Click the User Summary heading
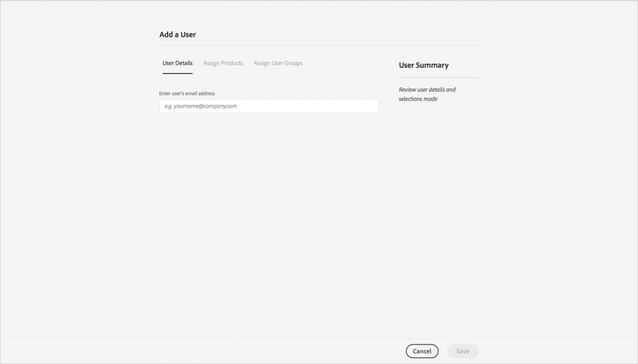This screenshot has height=364, width=638. point(423,65)
